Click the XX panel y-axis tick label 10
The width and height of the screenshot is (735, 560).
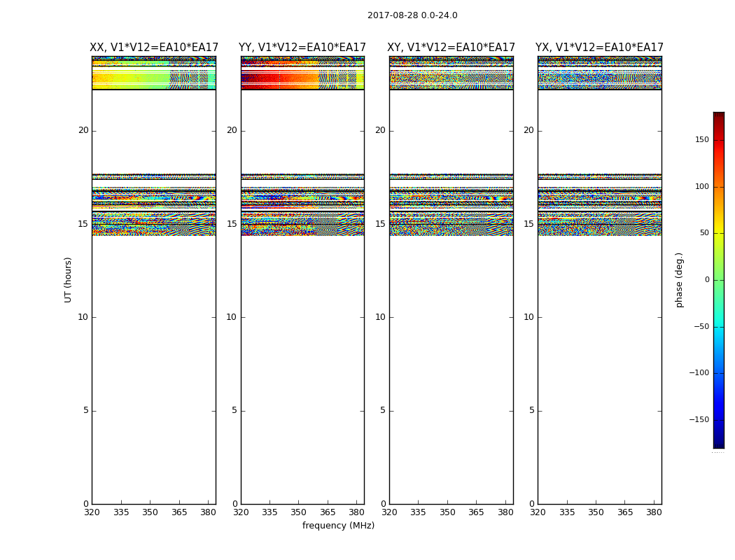point(83,317)
